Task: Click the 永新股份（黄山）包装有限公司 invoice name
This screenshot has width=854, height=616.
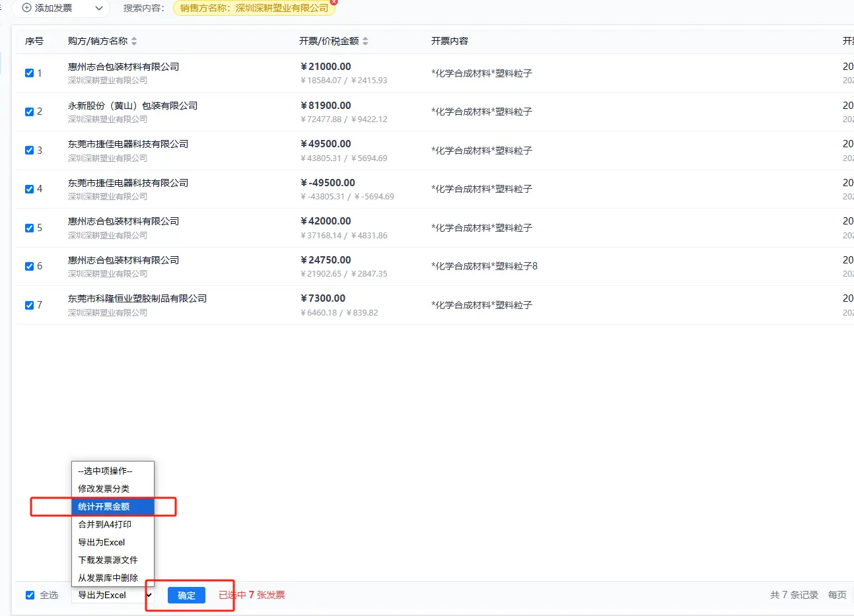Action: click(133, 106)
